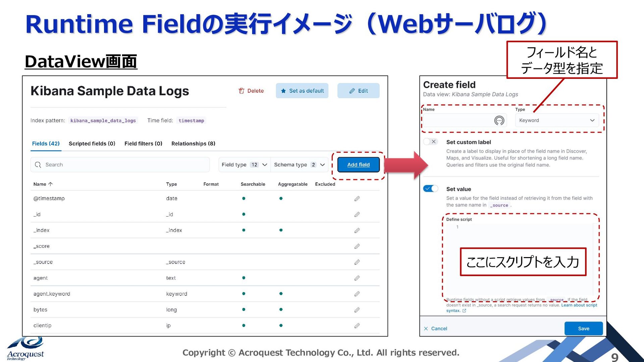Select the agent.keyword field name
The image size is (644, 362).
click(52, 294)
